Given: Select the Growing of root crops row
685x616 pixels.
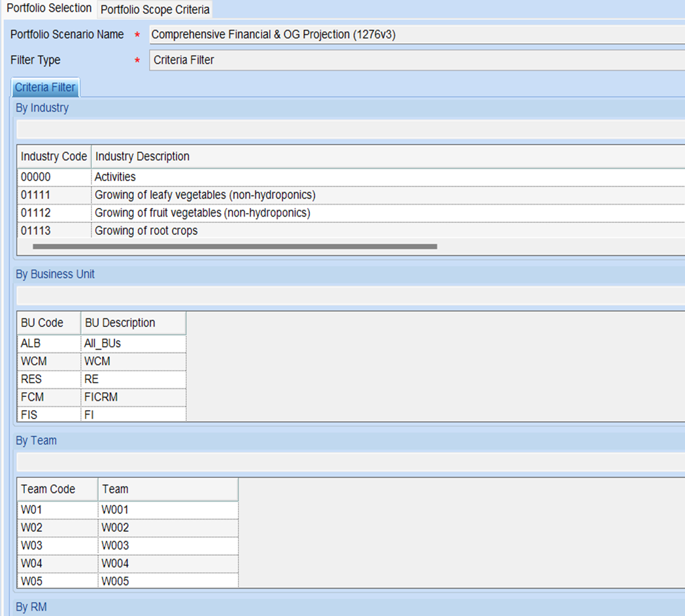Looking at the screenshot, I should [x=146, y=231].
